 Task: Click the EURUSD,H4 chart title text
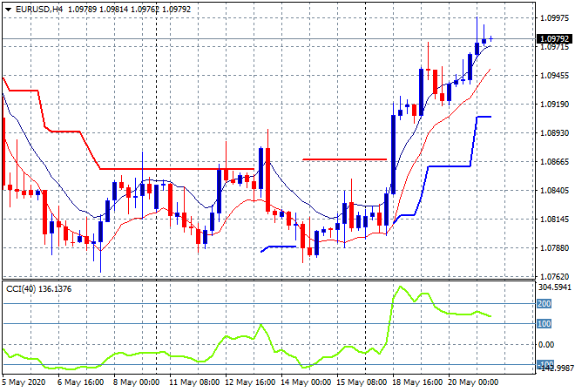[39, 10]
